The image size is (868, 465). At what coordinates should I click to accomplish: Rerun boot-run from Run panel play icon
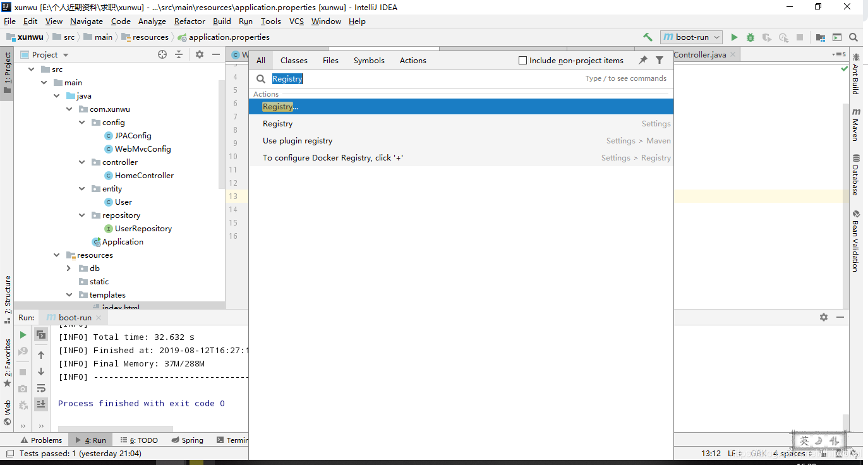23,335
